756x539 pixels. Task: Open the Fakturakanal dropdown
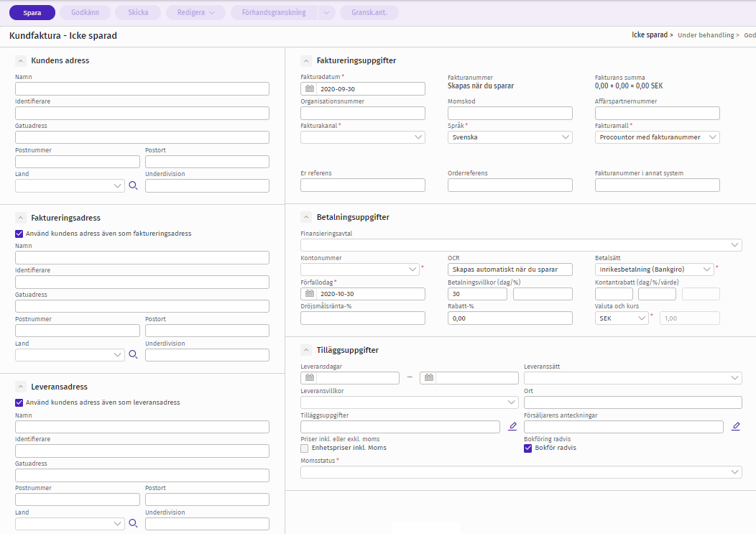[363, 137]
